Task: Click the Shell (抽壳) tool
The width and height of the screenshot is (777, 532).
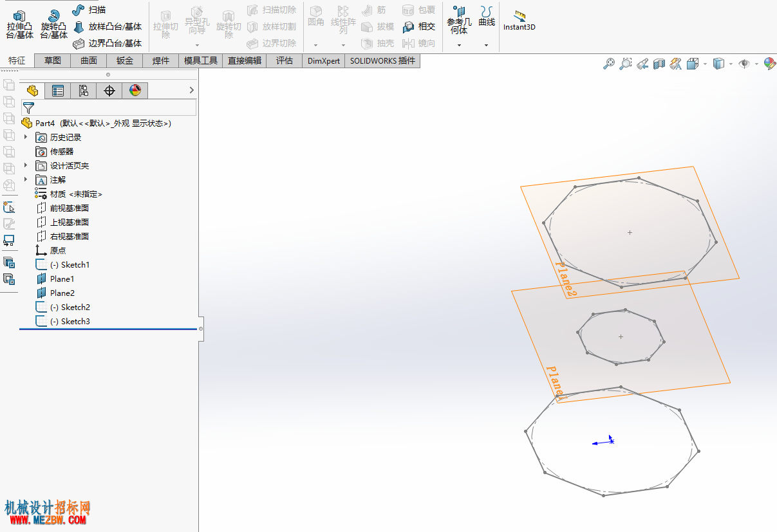Action: pyautogui.click(x=377, y=44)
